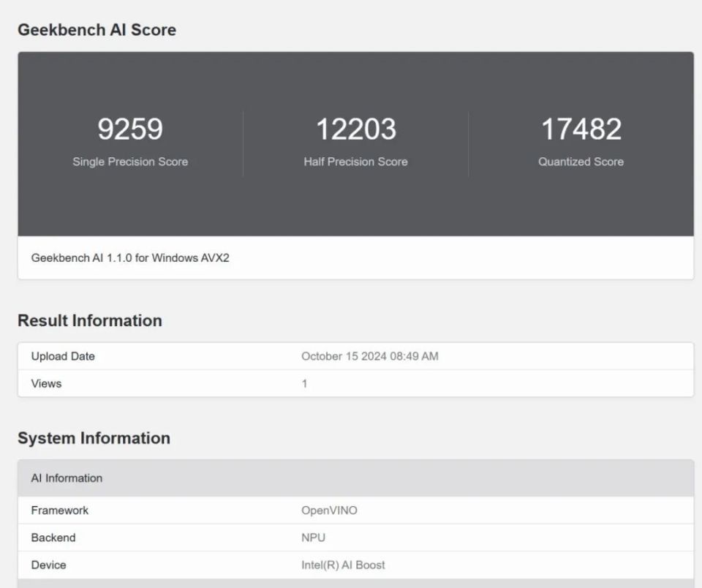Select the 17482 quantized score value
Screen dimensions: 702x588
pos(581,129)
